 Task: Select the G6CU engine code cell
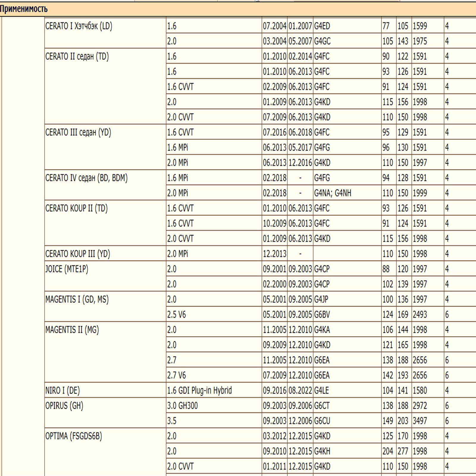322,421
